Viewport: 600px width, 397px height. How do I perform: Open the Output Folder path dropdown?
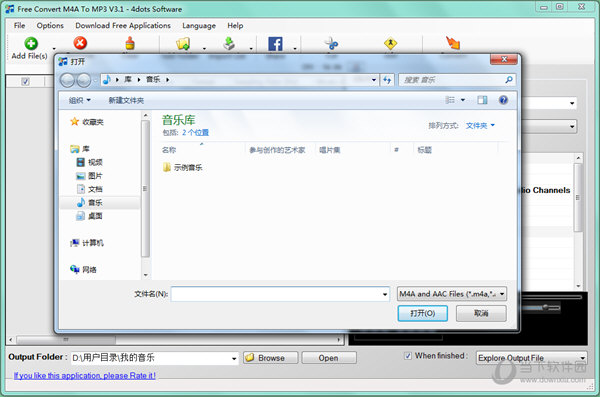click(x=234, y=358)
